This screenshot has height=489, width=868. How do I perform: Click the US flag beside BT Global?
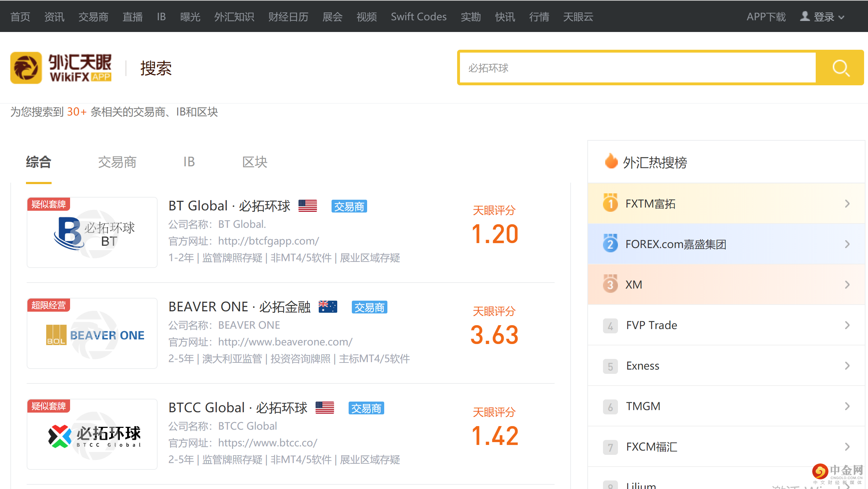pos(308,206)
